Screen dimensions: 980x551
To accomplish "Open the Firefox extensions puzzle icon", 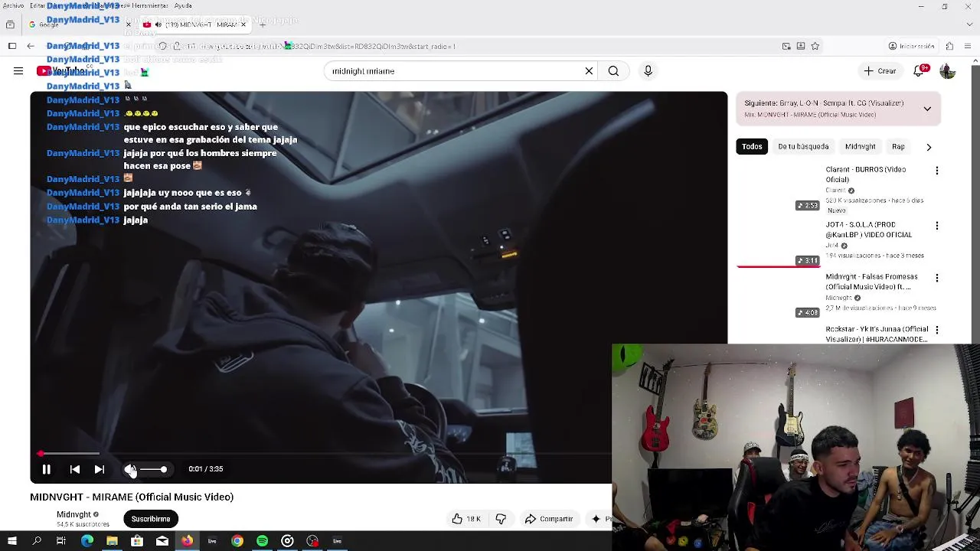I will pos(949,46).
